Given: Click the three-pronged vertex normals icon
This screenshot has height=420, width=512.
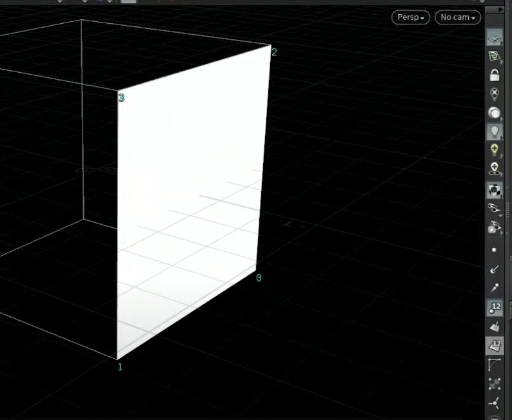Looking at the screenshot, I should point(495,403).
